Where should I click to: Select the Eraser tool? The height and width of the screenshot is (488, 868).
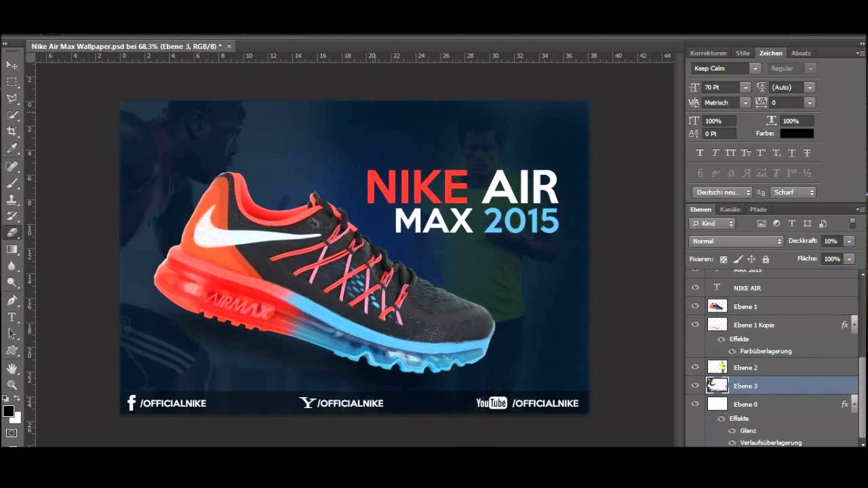12,232
